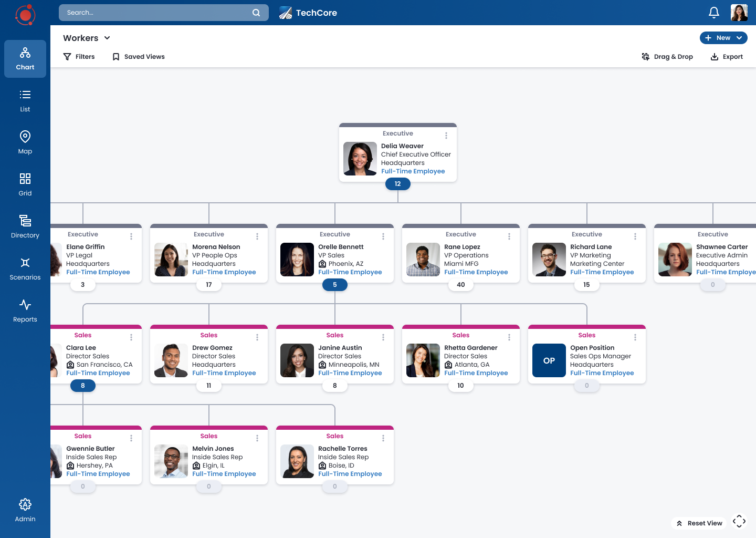This screenshot has height=538, width=756.
Task: Open Scenarios from the sidebar
Action: 25,268
